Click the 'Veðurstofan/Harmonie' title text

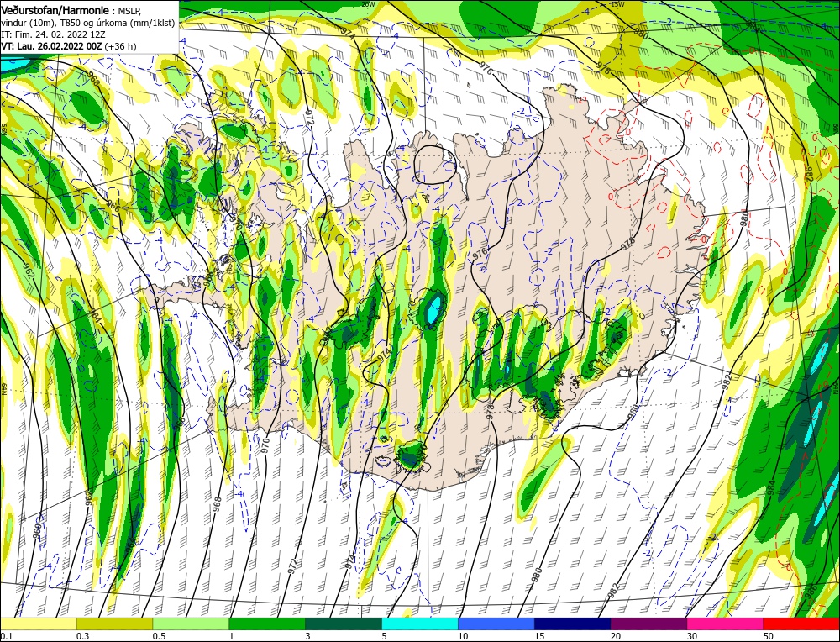tap(55, 11)
